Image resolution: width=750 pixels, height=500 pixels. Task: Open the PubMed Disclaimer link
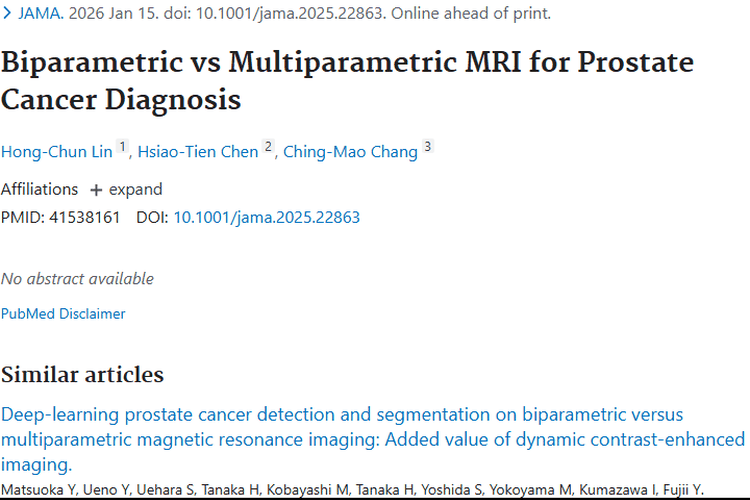click(63, 314)
